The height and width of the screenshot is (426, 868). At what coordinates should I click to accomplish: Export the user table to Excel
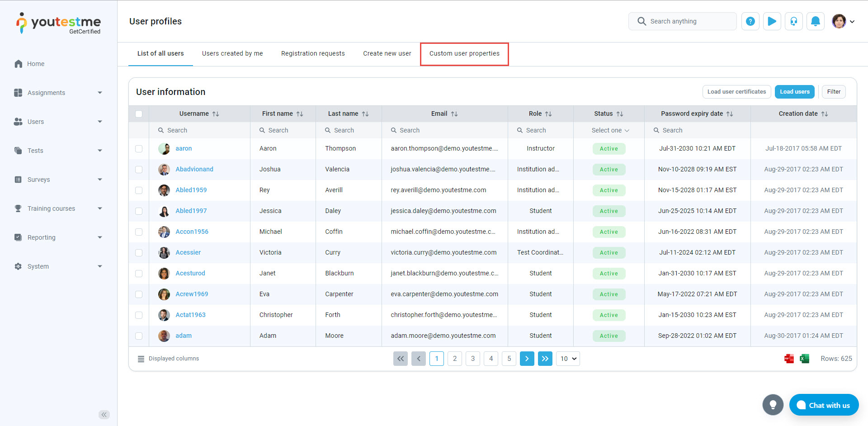[x=804, y=359]
